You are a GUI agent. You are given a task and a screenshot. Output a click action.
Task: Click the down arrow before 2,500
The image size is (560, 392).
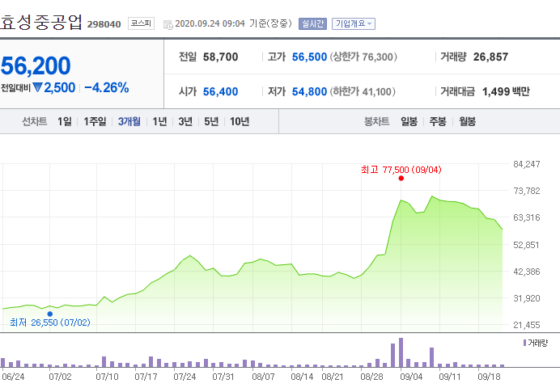pyautogui.click(x=37, y=87)
